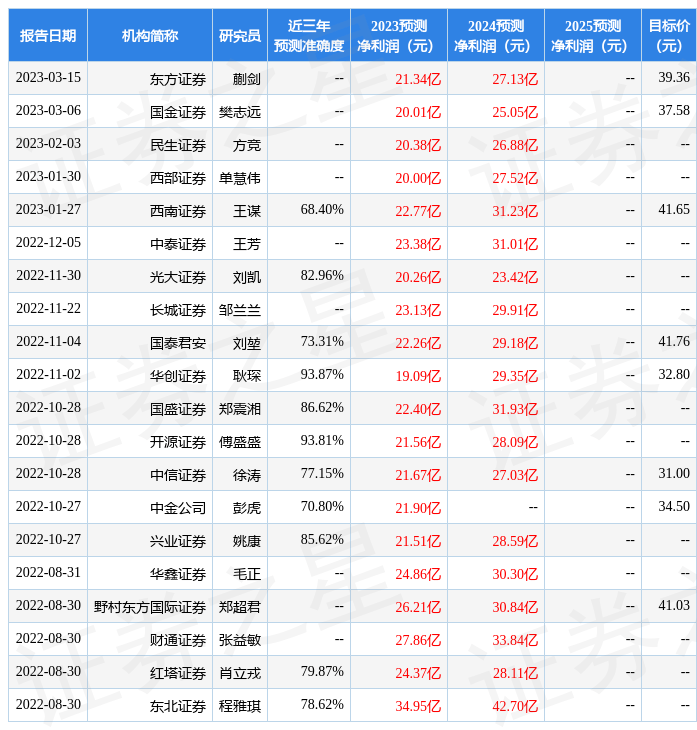Click the 2024预测净利润 column header
The height and width of the screenshot is (730, 697).
(496, 36)
